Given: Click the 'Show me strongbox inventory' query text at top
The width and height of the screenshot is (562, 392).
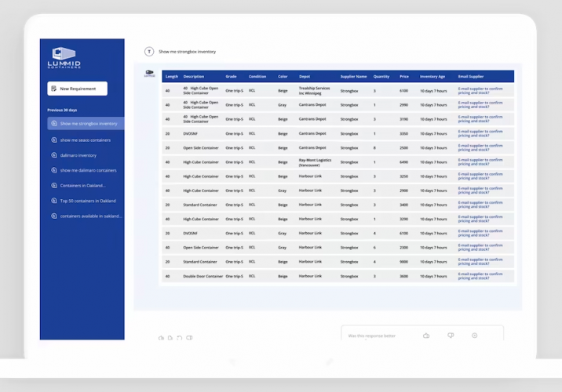Looking at the screenshot, I should [187, 52].
